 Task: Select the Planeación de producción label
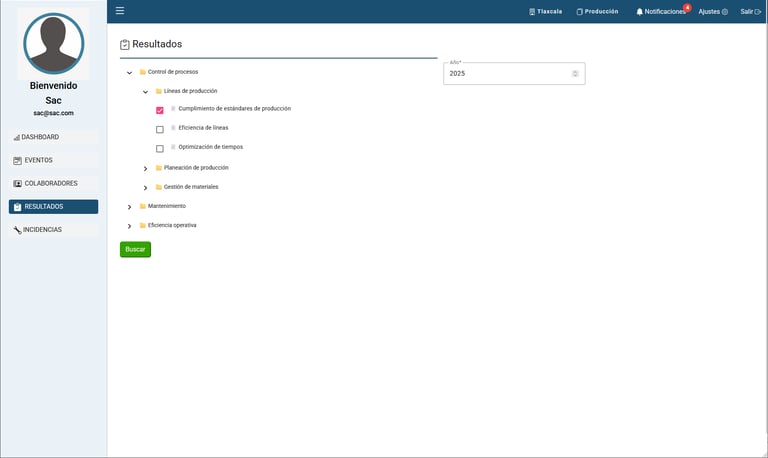[x=196, y=168]
